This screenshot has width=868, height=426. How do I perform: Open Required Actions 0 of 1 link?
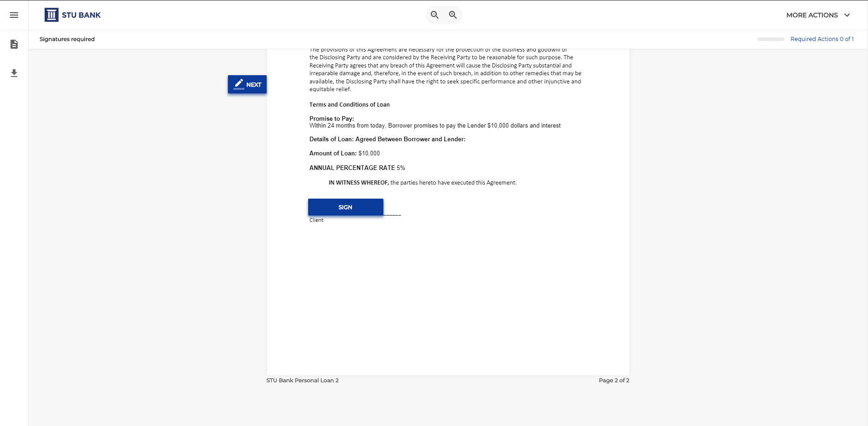[x=822, y=39]
